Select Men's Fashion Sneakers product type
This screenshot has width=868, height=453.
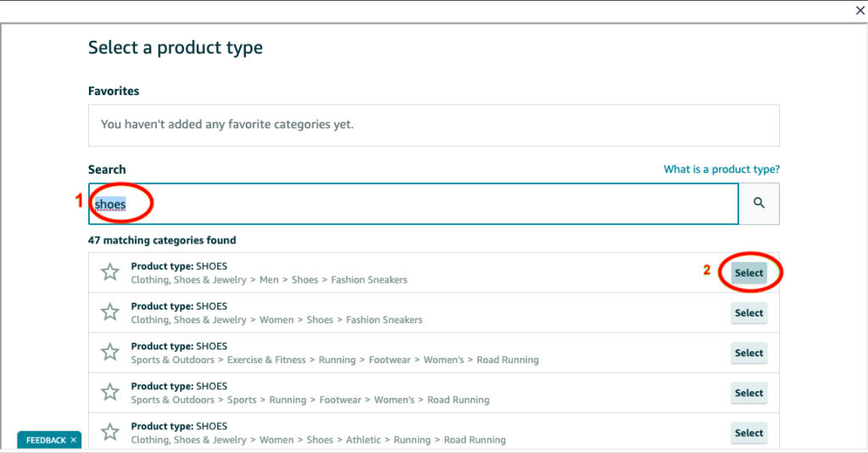point(748,273)
